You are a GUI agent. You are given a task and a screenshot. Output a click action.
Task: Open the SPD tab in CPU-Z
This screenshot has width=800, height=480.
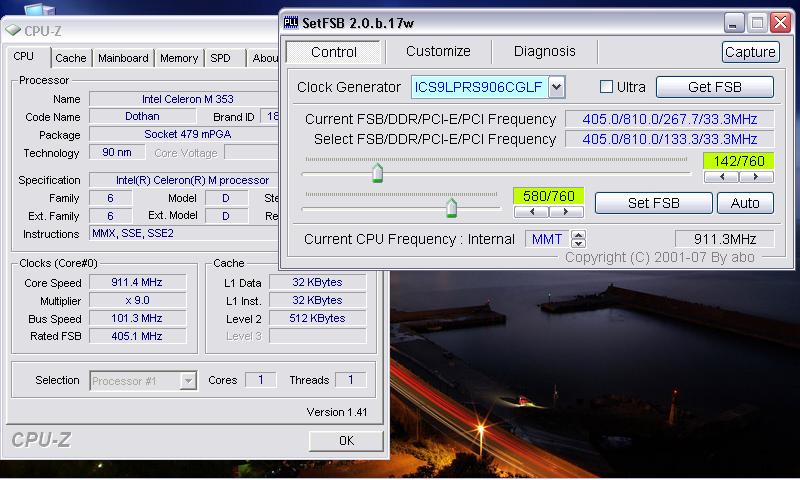click(220, 58)
